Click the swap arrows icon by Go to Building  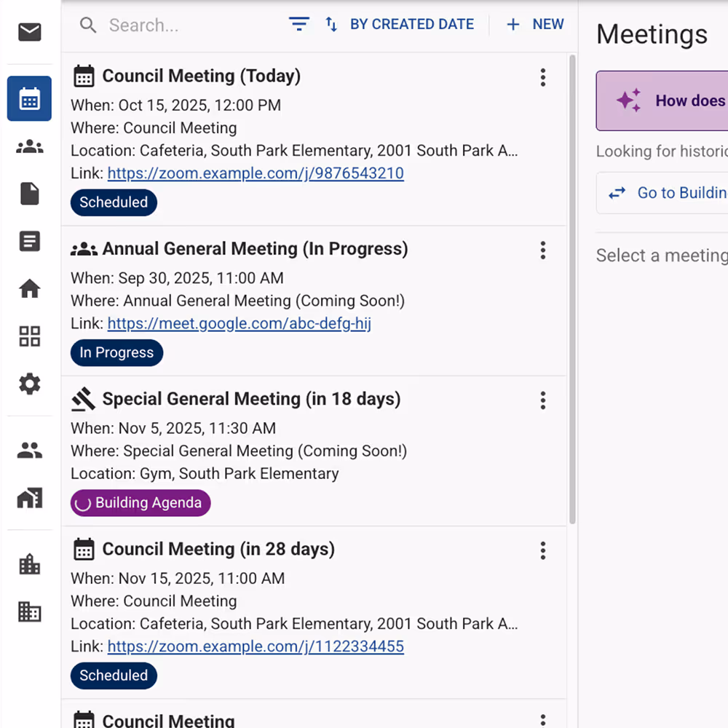pos(617,193)
